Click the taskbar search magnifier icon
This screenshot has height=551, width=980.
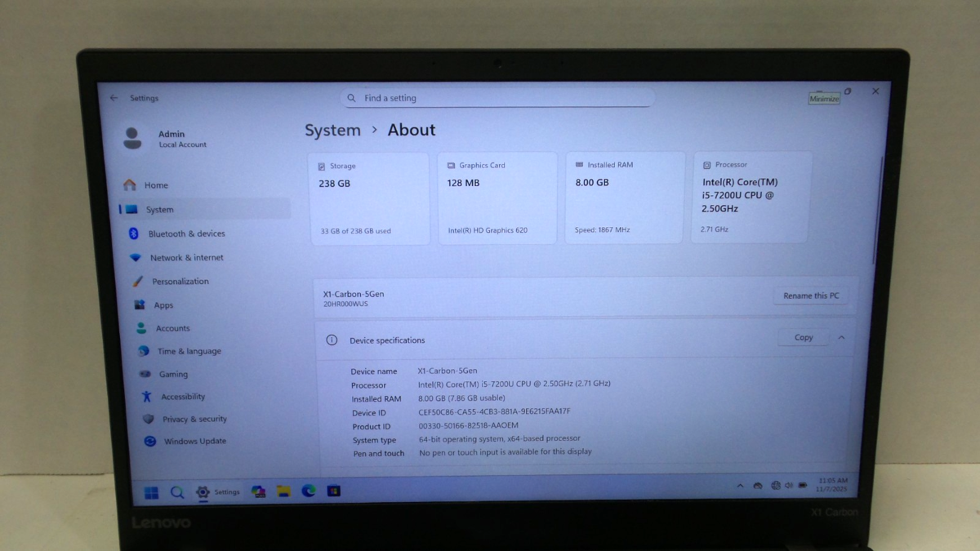pos(176,492)
